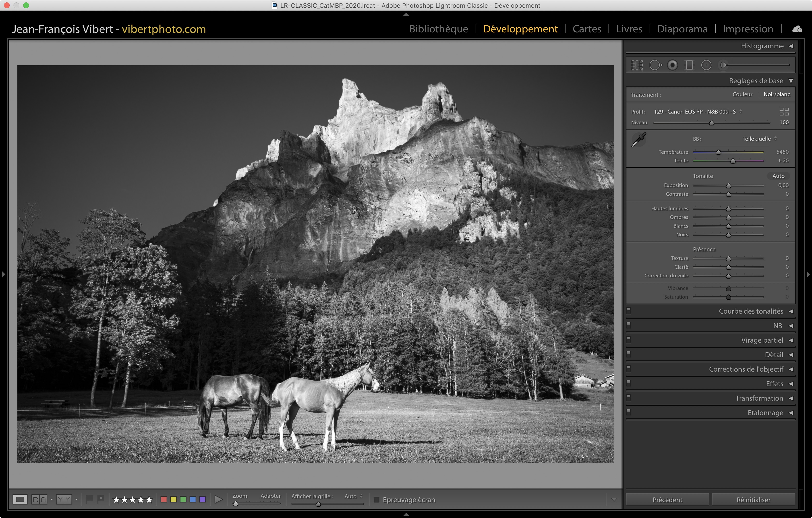The image size is (812, 518).
Task: Select the graduated filter tool
Action: pyautogui.click(x=689, y=65)
